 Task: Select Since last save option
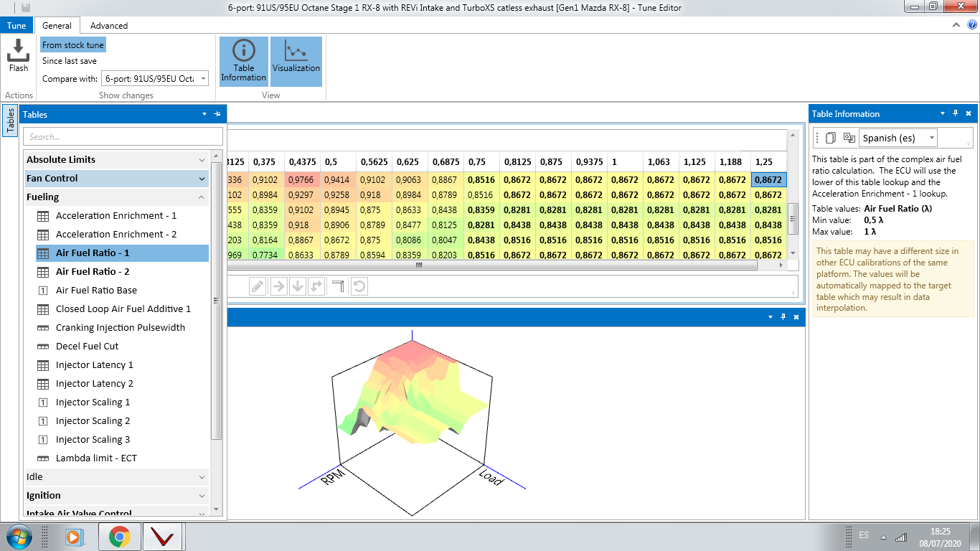click(70, 61)
